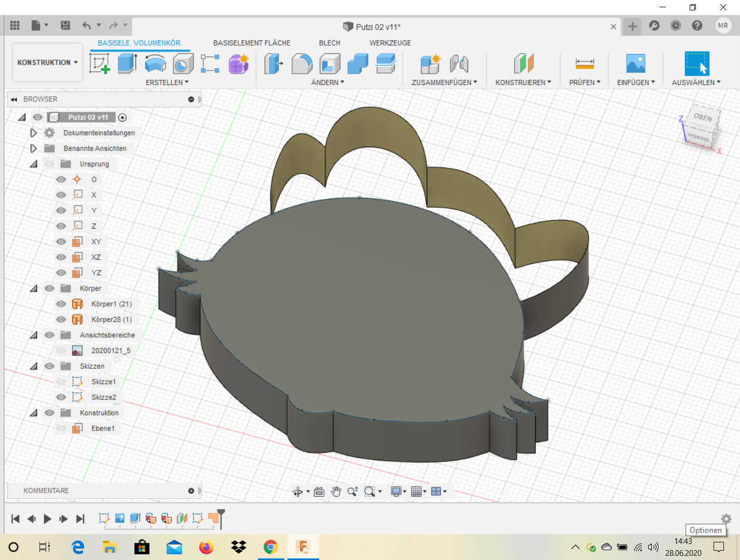This screenshot has height=560, width=740.
Task: Open a new design tab with plus
Action: pyautogui.click(x=632, y=26)
